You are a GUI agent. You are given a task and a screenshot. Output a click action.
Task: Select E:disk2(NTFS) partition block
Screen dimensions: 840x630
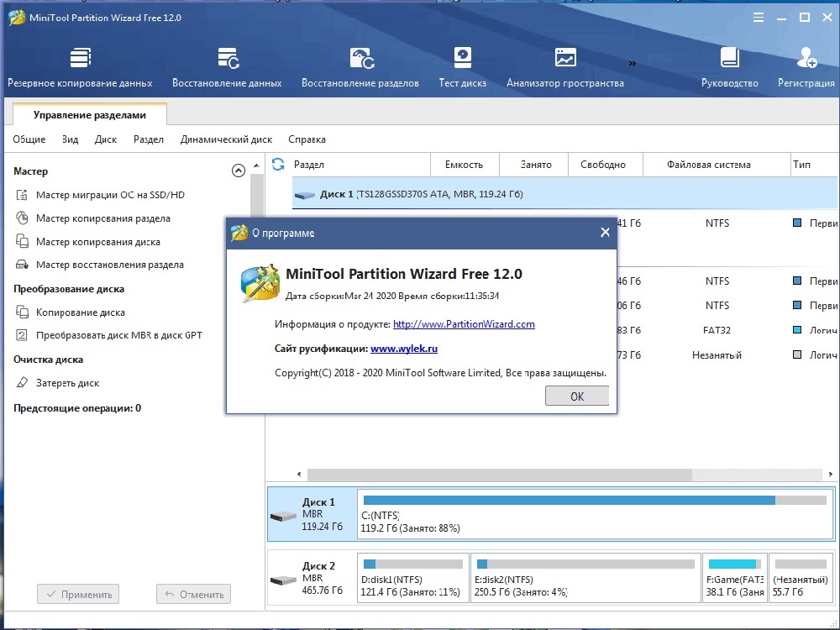pyautogui.click(x=585, y=579)
